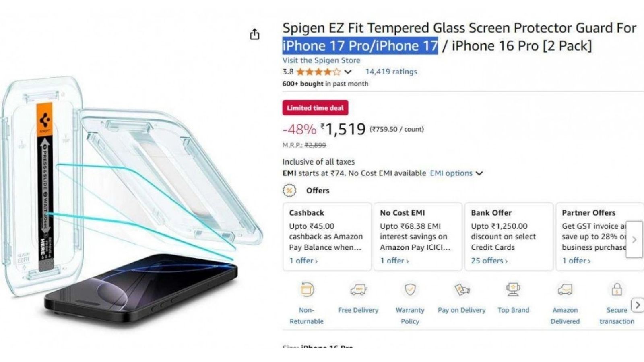The image size is (644, 362).
Task: Open the Cashback 1 offer link
Action: click(303, 261)
